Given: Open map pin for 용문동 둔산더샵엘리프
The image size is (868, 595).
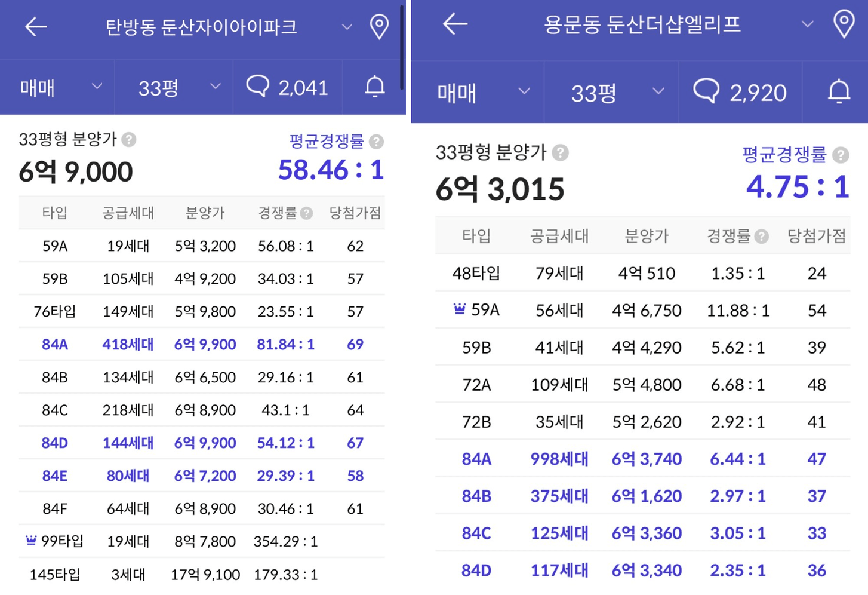Looking at the screenshot, I should pyautogui.click(x=844, y=24).
